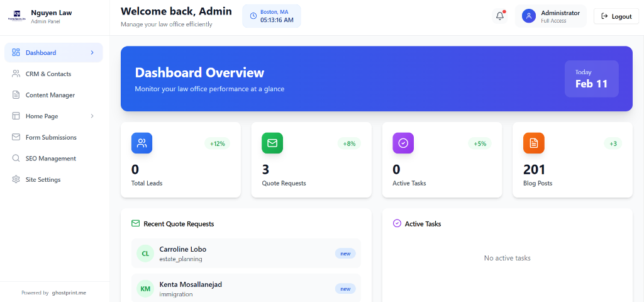Open Form Submissions page
This screenshot has width=644, height=302.
click(54, 137)
